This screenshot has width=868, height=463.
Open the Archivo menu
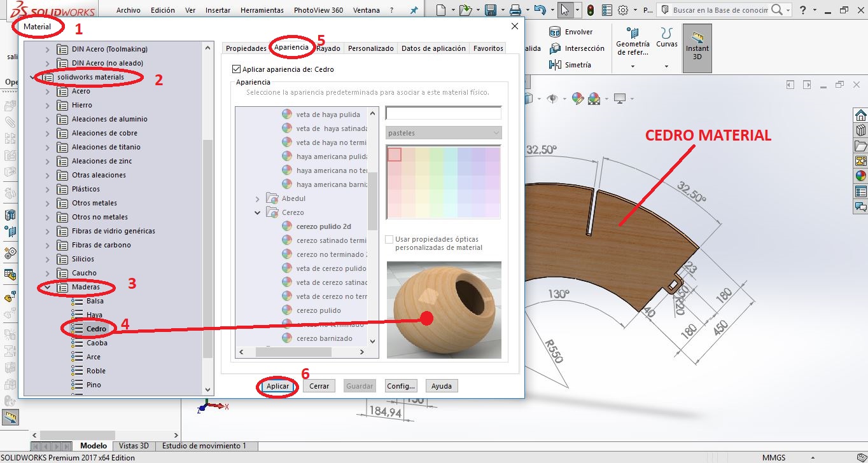129,10
